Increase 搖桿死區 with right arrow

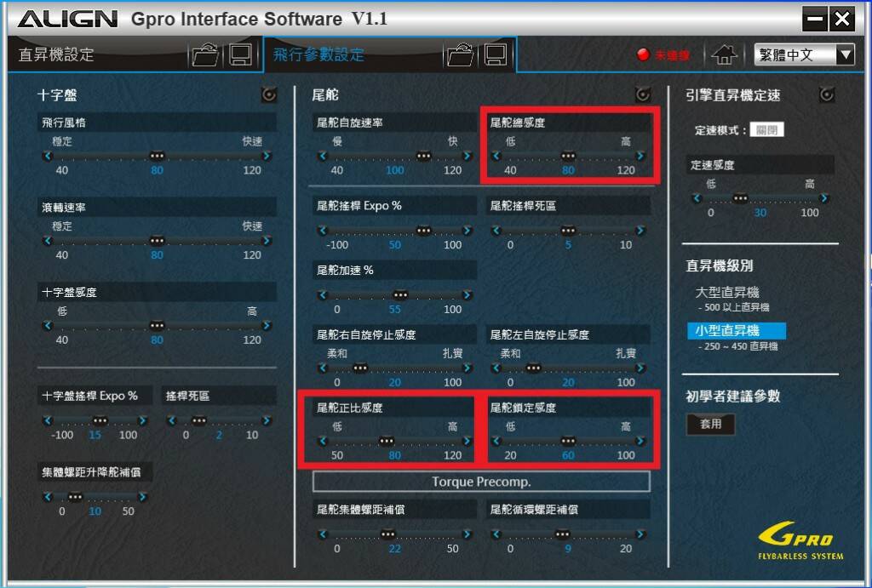tap(267, 420)
